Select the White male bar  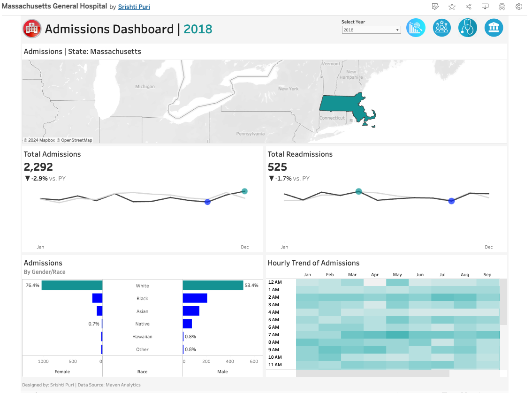[213, 285]
